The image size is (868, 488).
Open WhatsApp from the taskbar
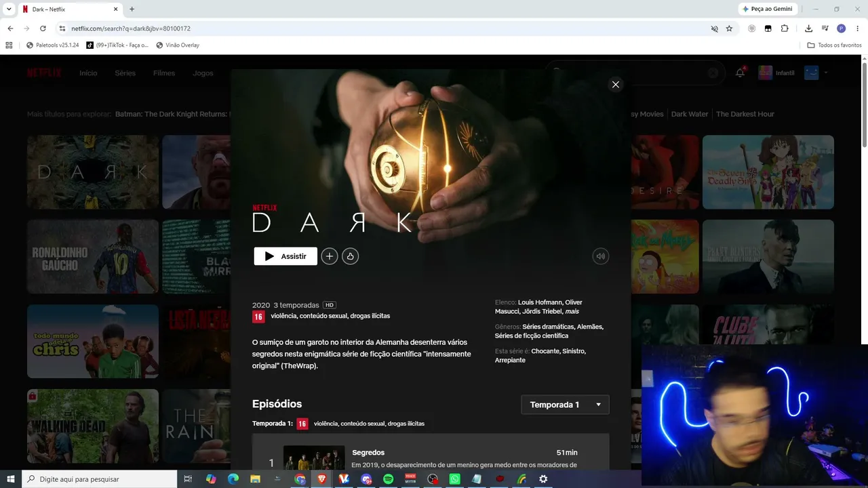click(454, 479)
